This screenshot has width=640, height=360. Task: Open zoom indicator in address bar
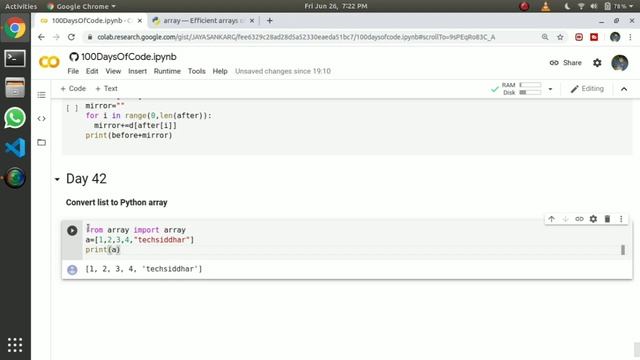click(545, 37)
